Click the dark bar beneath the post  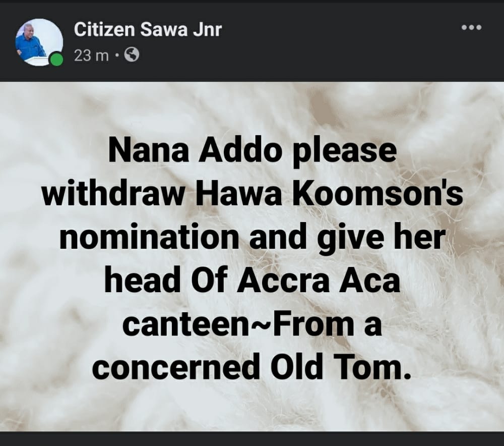(x=252, y=439)
